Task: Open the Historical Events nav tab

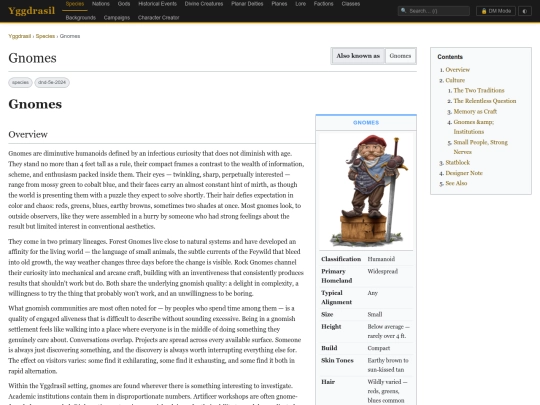Action: [157, 4]
